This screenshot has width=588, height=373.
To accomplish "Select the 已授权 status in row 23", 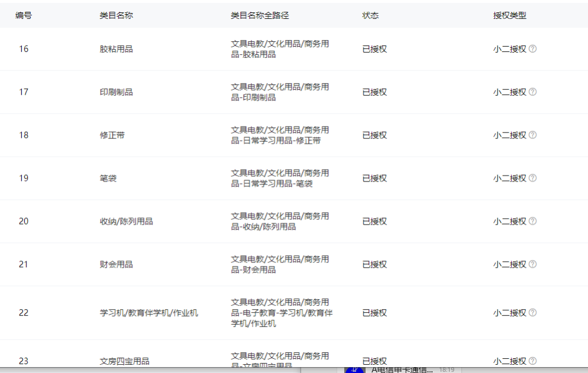I will [x=374, y=361].
